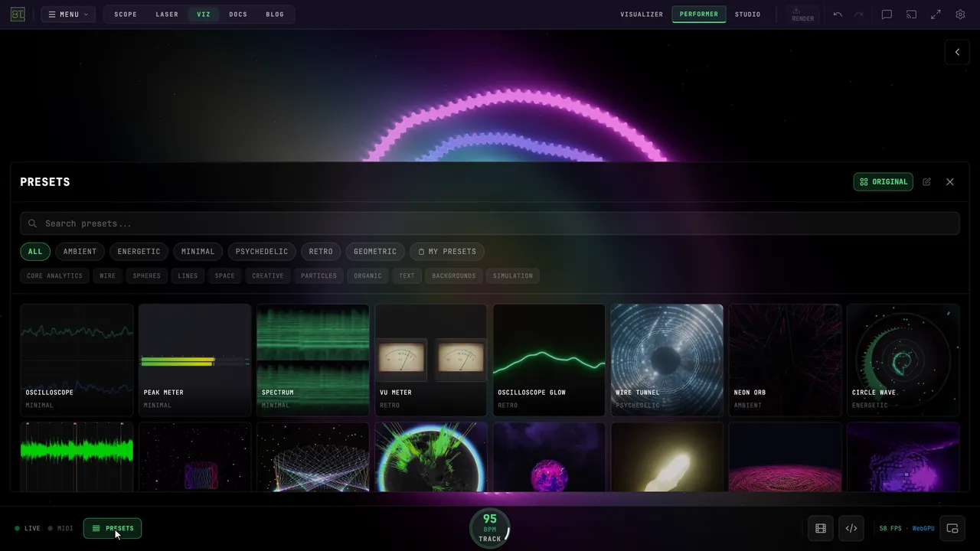Open the DOCS tab
The width and height of the screenshot is (980, 551).
(238, 15)
